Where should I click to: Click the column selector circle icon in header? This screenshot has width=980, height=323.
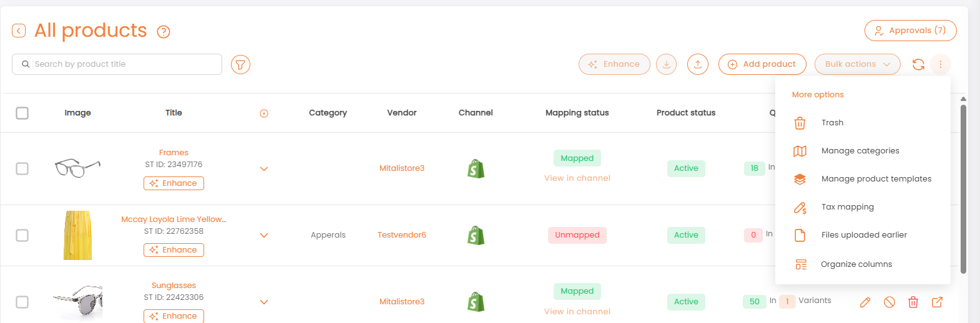(x=264, y=113)
